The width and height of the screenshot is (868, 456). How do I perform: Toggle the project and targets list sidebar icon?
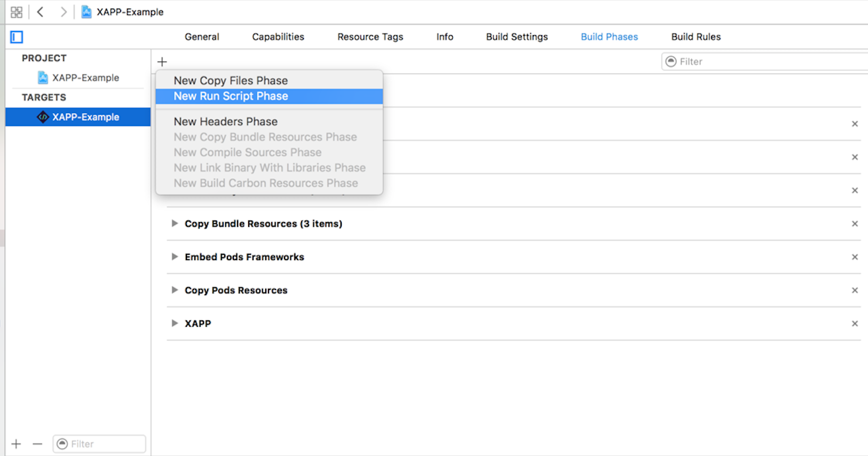(17, 37)
